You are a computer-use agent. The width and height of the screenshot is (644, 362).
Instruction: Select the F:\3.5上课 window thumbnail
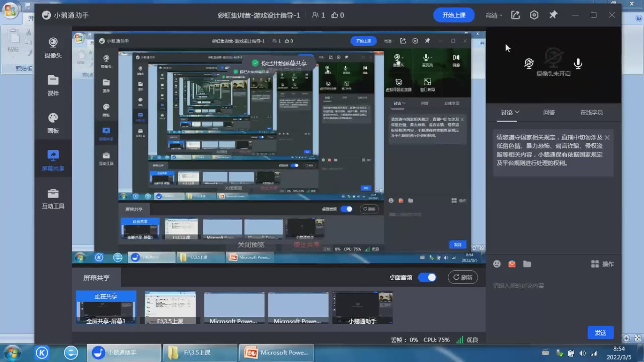pyautogui.click(x=170, y=307)
